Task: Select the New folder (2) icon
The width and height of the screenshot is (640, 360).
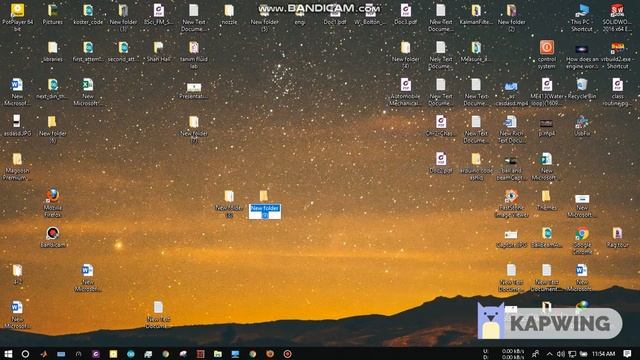Action: pos(511,18)
